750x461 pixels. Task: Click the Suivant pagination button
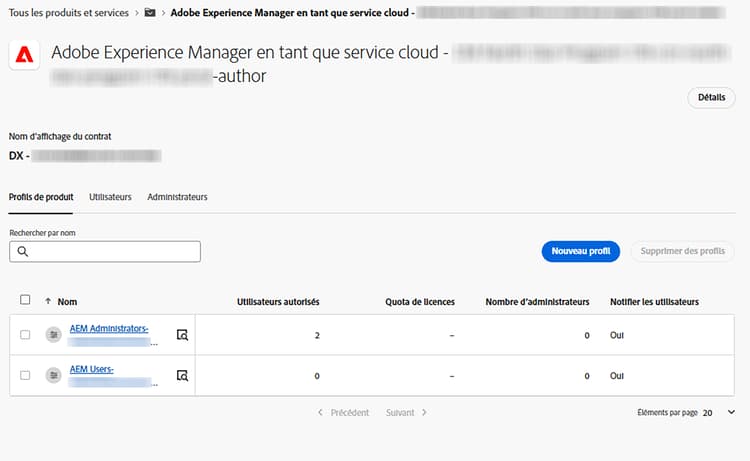(x=406, y=412)
